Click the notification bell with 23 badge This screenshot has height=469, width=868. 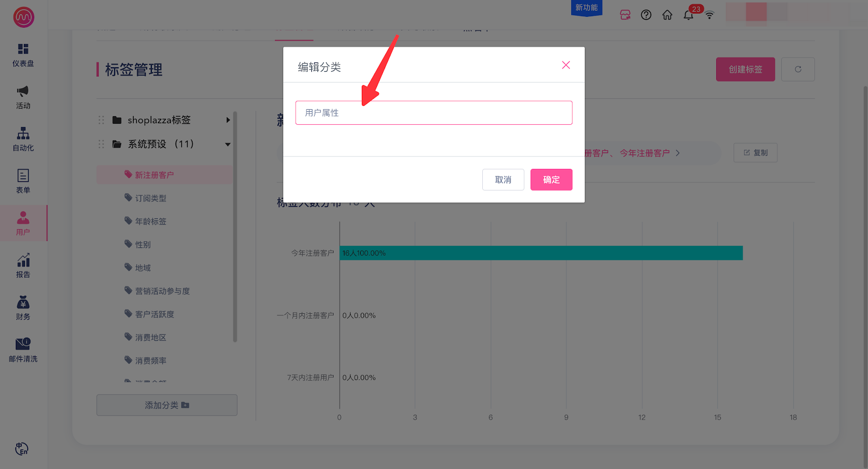(688, 15)
